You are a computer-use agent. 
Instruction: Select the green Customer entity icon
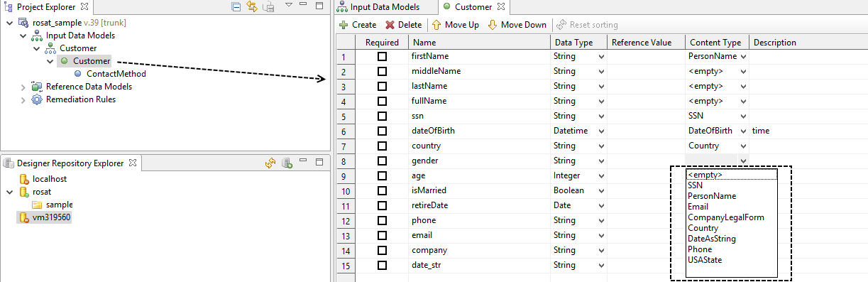(x=64, y=61)
